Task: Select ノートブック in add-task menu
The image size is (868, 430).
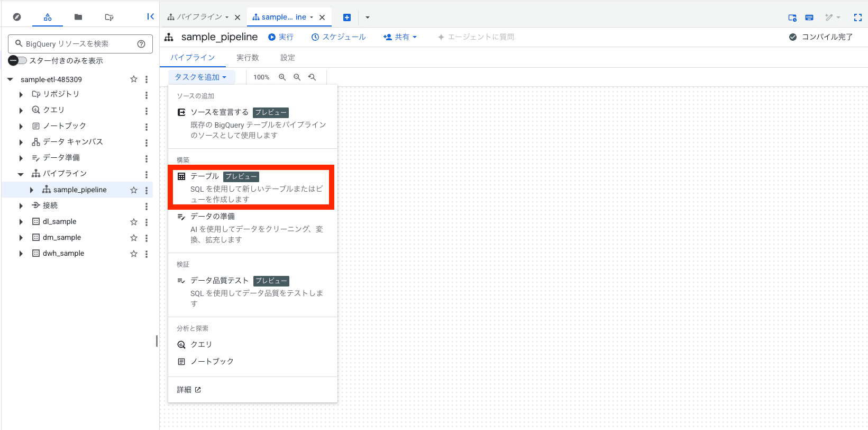Action: [x=253, y=361]
